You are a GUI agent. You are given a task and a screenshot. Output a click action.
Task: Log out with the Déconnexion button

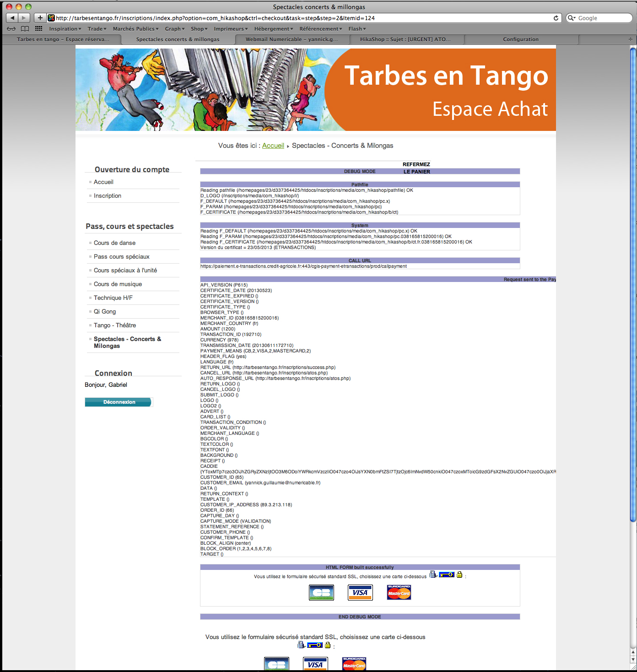pos(119,402)
